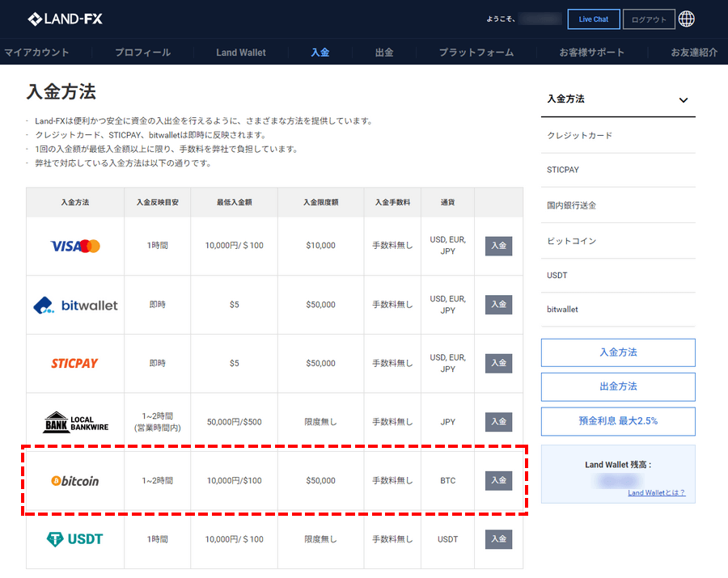Click the JPY cell in Bankwire row
This screenshot has width=728, height=578.
[x=447, y=422]
